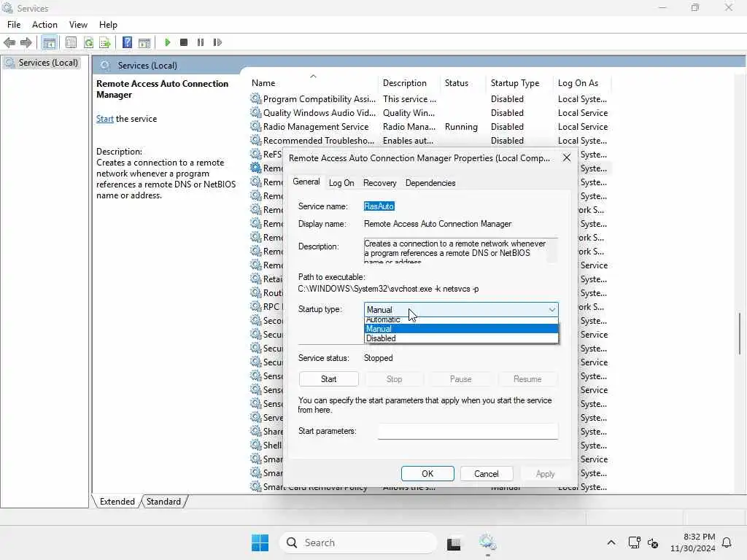Switch to the Recovery tab
This screenshot has width=747, height=560.
click(379, 183)
